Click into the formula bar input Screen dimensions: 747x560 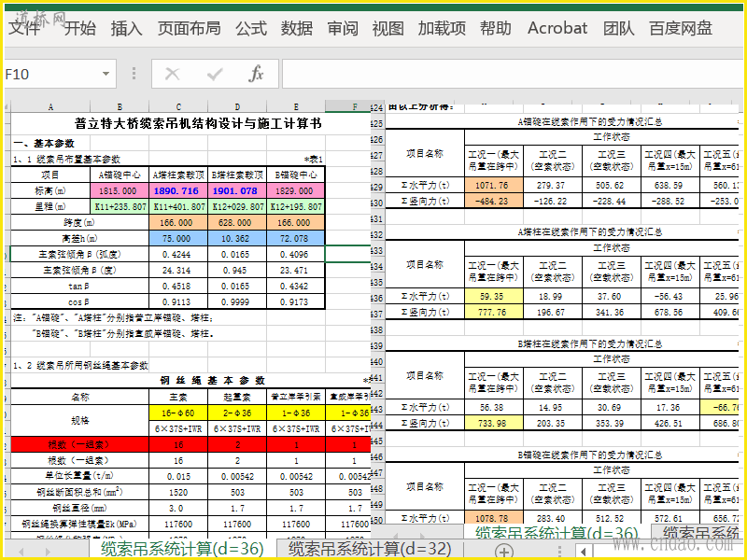512,74
